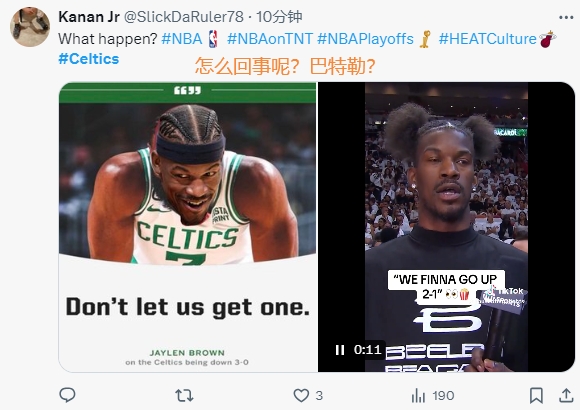The image size is (580, 410).
Task: Bookmark this tweet
Action: pyautogui.click(x=536, y=396)
